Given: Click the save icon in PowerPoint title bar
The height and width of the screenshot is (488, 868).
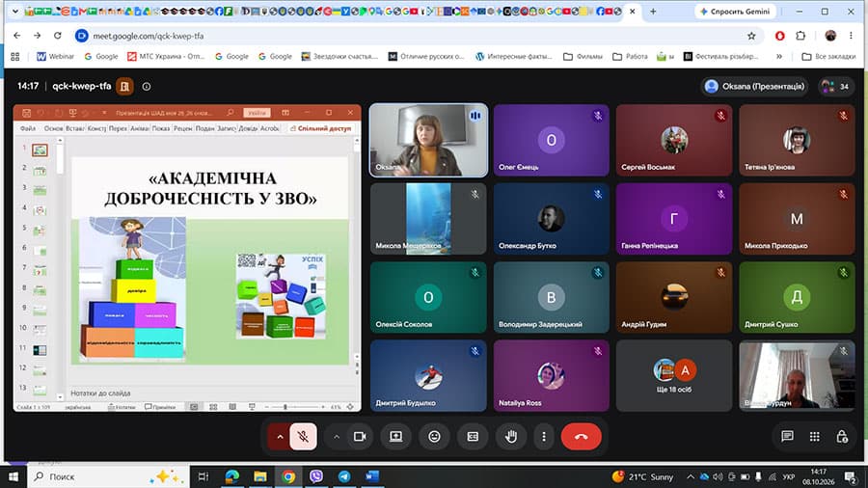Looking at the screenshot, I should (x=26, y=113).
